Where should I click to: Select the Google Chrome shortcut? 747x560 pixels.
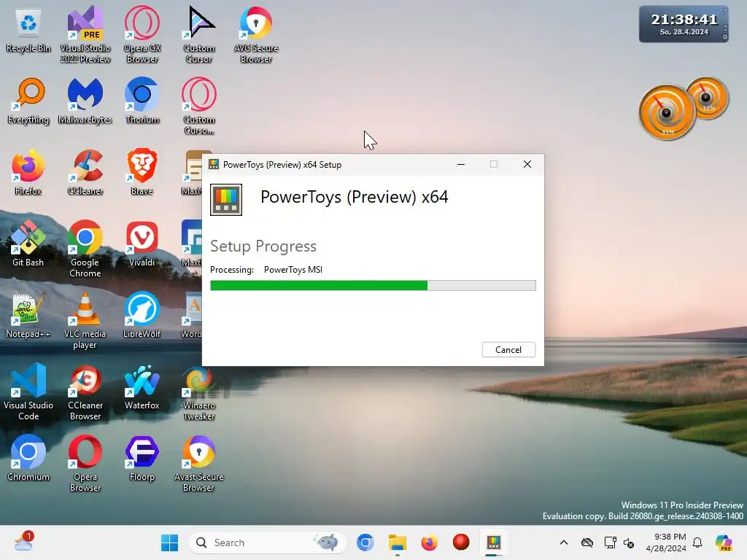(85, 249)
